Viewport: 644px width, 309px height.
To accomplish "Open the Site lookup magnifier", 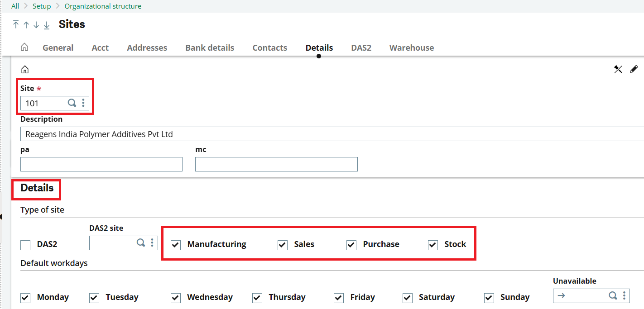I will click(72, 103).
